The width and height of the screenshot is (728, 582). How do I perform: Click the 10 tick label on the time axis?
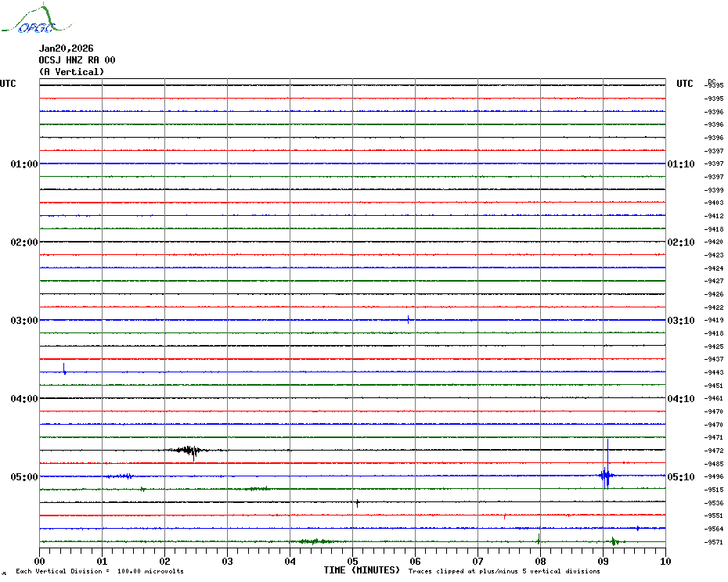tap(665, 561)
